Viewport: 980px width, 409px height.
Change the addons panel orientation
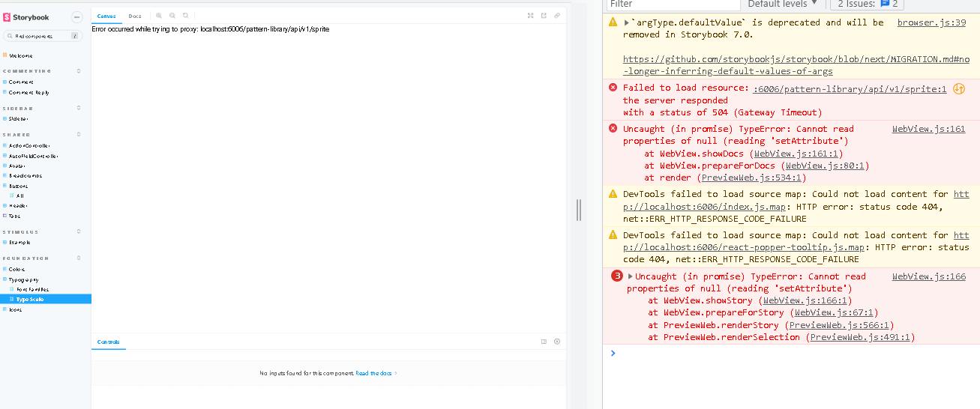pyautogui.click(x=544, y=342)
